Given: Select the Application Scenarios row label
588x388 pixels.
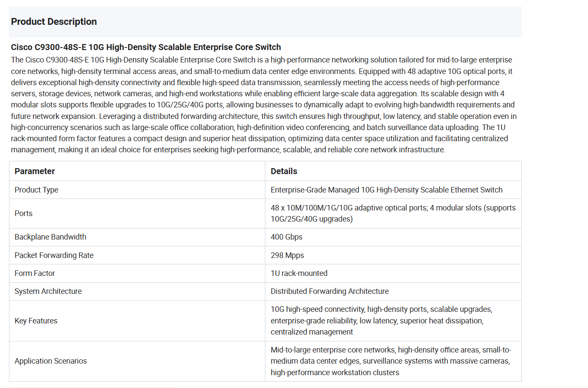Looking at the screenshot, I should point(50,361).
